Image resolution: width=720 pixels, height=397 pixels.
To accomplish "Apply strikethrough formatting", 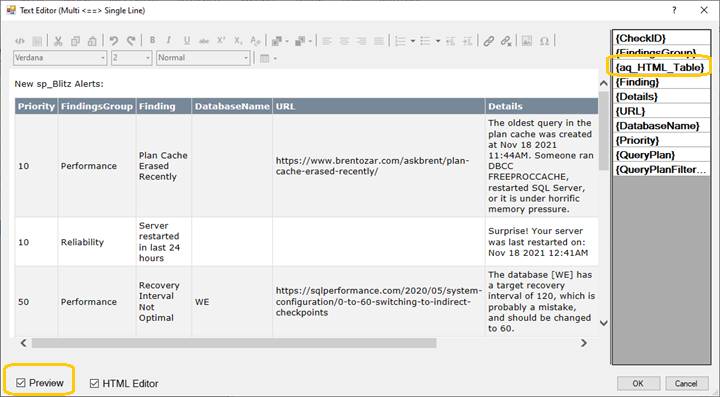I will coord(204,41).
